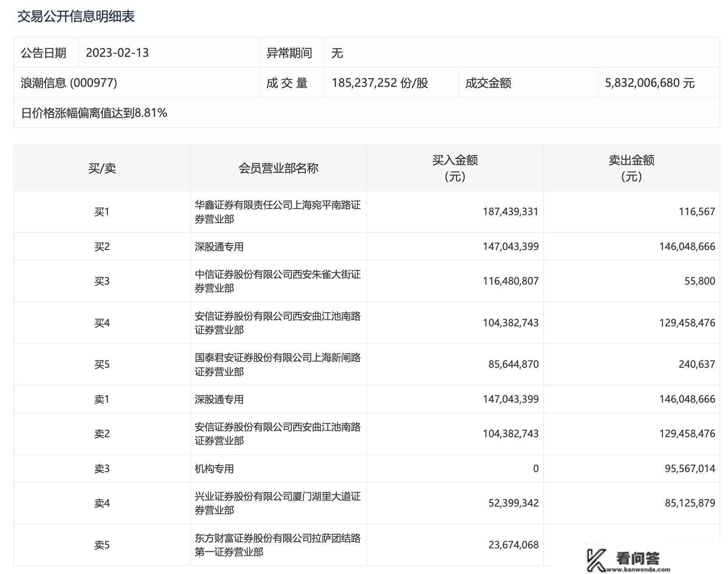The width and height of the screenshot is (728, 574).
Task: Select sell amount 95,567,014
Action: point(690,468)
